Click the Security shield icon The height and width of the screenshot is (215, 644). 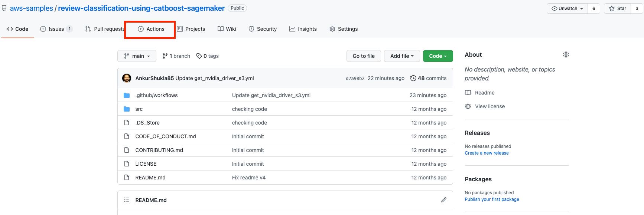point(251,29)
